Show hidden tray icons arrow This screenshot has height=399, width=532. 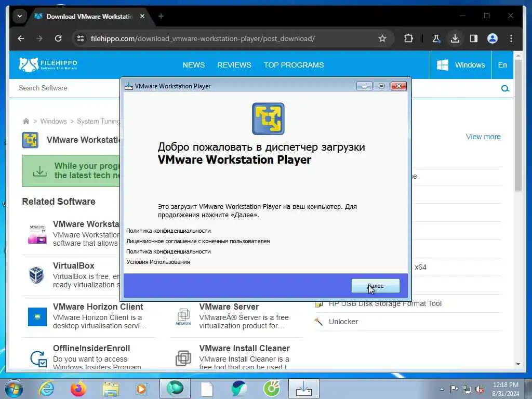442,390
